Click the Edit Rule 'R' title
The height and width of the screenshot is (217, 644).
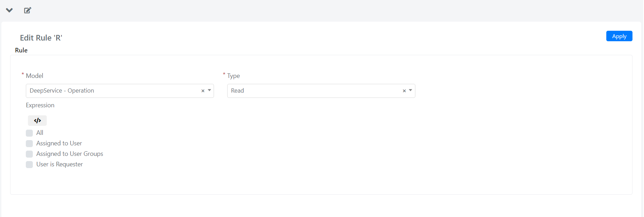tap(41, 38)
